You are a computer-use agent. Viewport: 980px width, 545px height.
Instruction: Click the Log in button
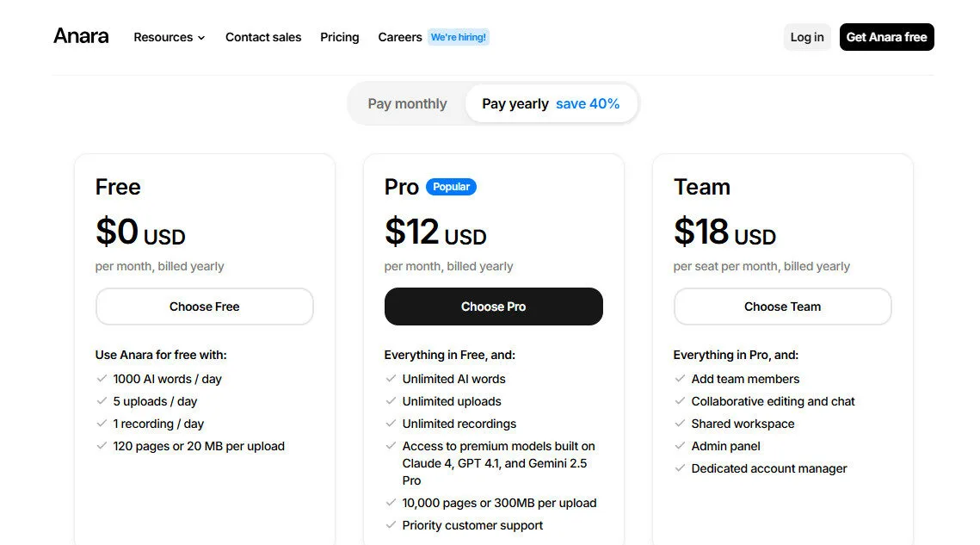tap(806, 37)
